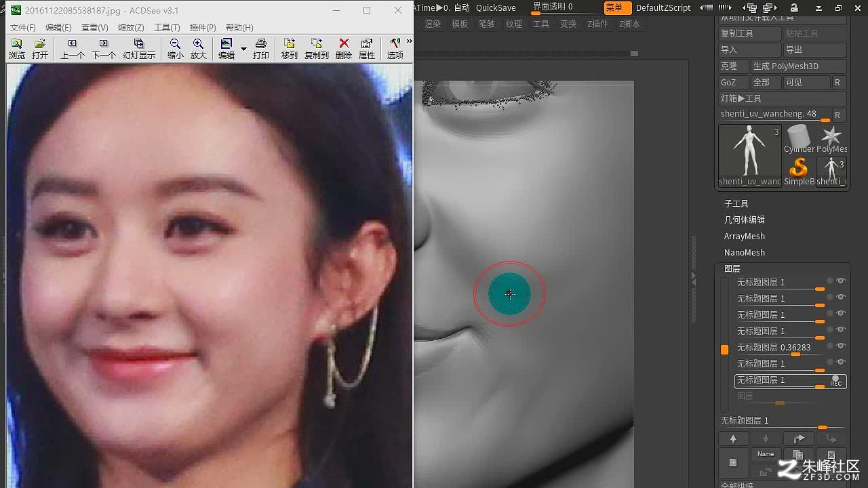The height and width of the screenshot is (488, 868).
Task: Click the Name button for layers
Action: pyautogui.click(x=766, y=454)
